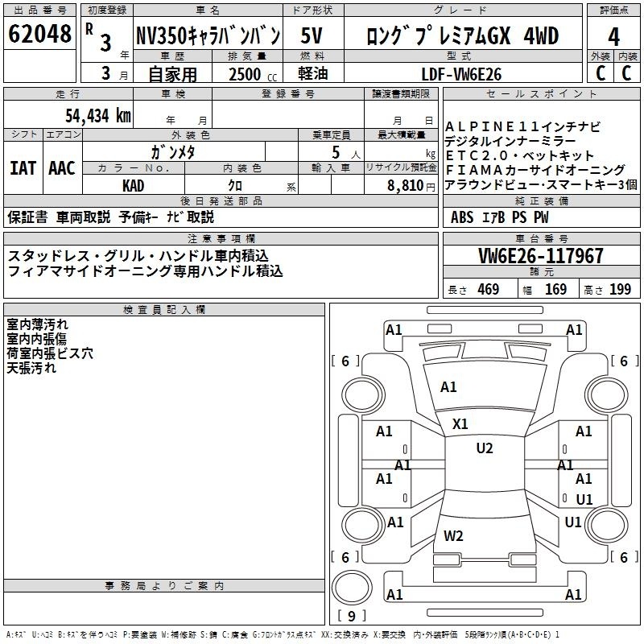Select the chassis number VW6E26-117967
Viewport: 644px width, 644px height.
click(x=540, y=256)
